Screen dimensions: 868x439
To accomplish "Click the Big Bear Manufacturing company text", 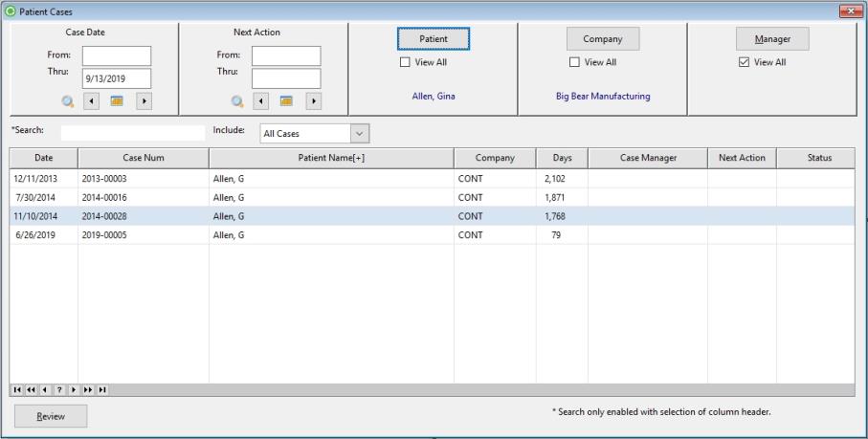I will click(x=603, y=97).
